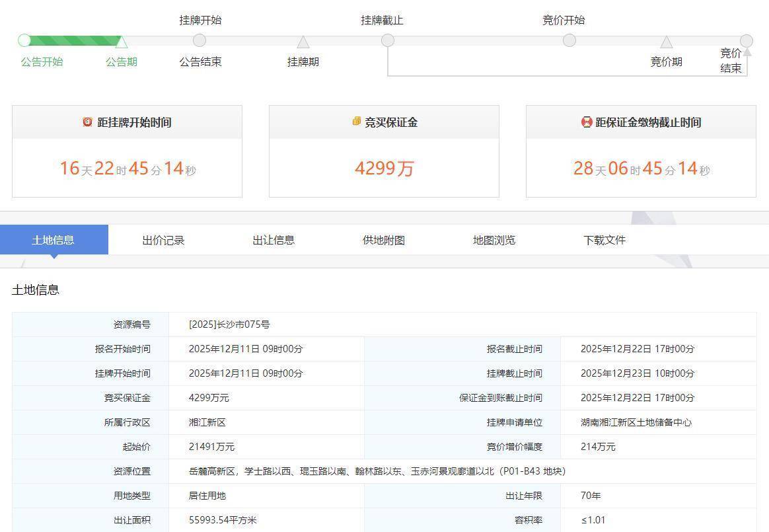This screenshot has height=532, width=769.
Task: Go to the 下载文件 tab
Action: click(x=604, y=240)
